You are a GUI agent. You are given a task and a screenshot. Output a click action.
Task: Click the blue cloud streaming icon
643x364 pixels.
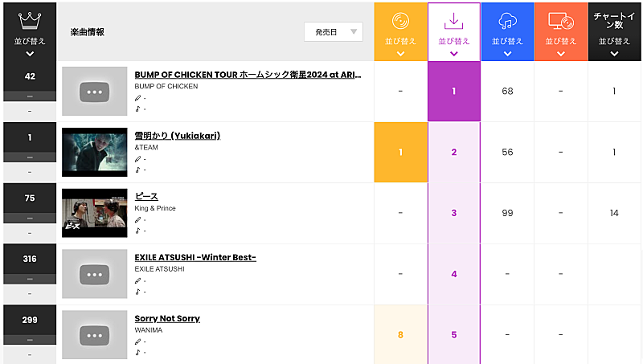[x=507, y=21]
